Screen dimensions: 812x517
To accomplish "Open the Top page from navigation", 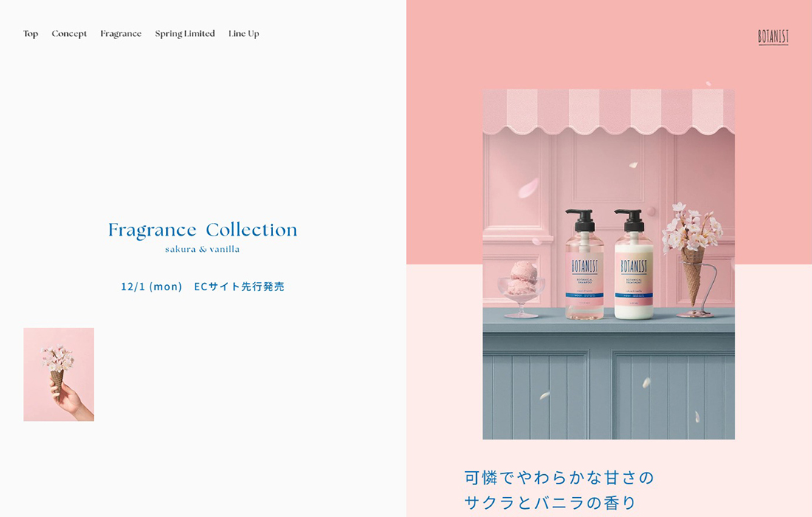I will [30, 33].
